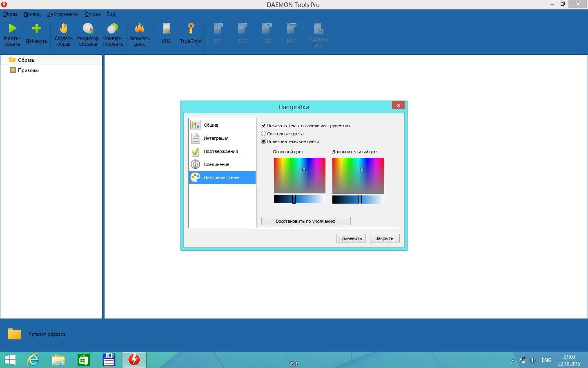
Task: Click the network tray icon
Action: coord(523,360)
